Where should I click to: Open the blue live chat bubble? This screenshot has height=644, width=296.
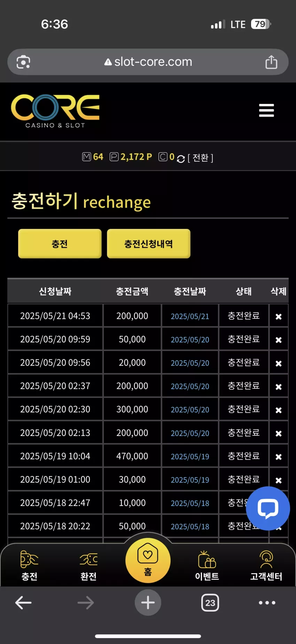coord(268,508)
